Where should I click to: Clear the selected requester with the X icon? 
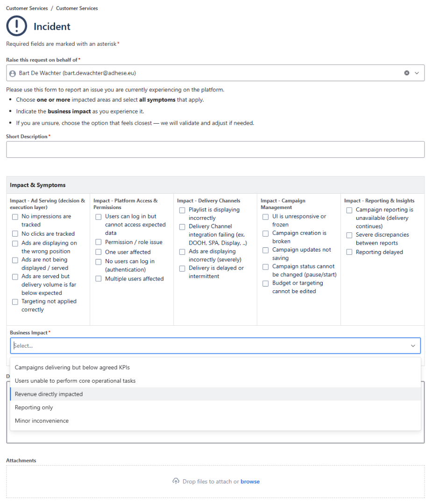pos(407,73)
